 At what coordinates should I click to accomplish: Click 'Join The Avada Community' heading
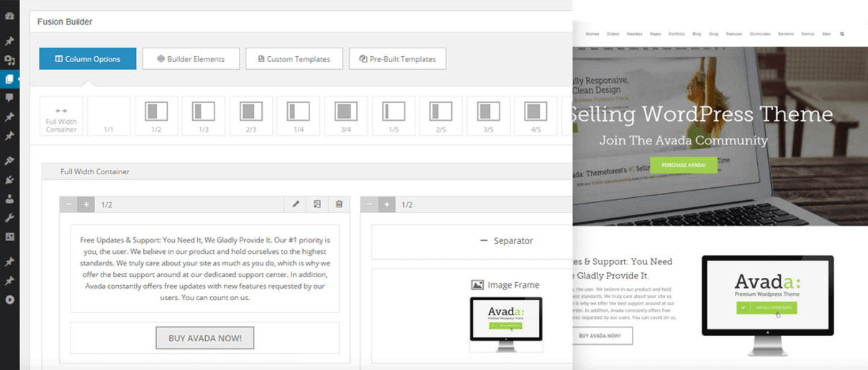pyautogui.click(x=683, y=140)
